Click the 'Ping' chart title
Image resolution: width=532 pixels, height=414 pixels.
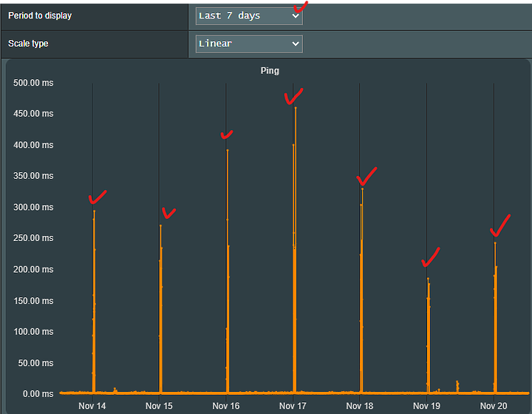pyautogui.click(x=270, y=70)
